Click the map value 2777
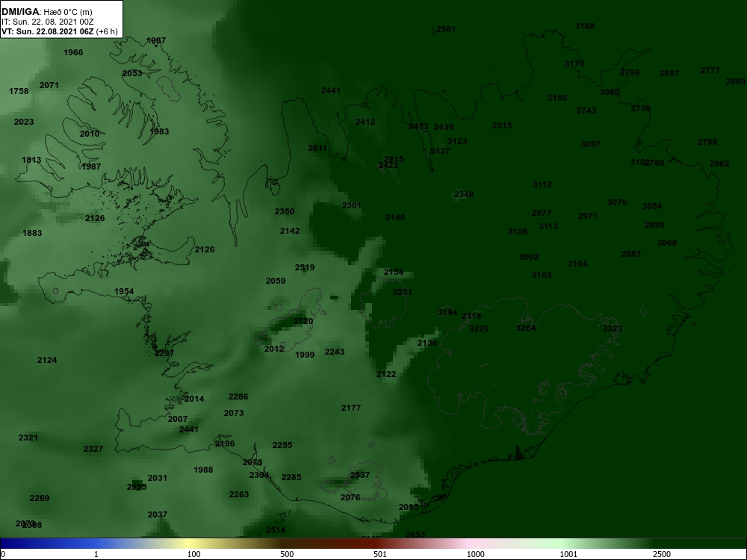Screen dimensions: 747x560 coord(710,70)
